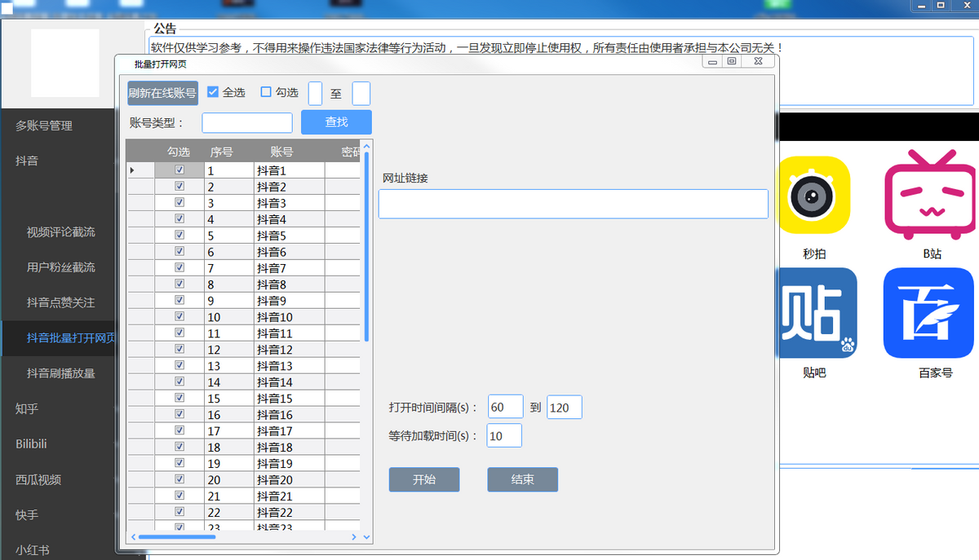Open 用户粉丝截流 sidebar item
Viewport: 979px width, 560px height.
tap(61, 267)
